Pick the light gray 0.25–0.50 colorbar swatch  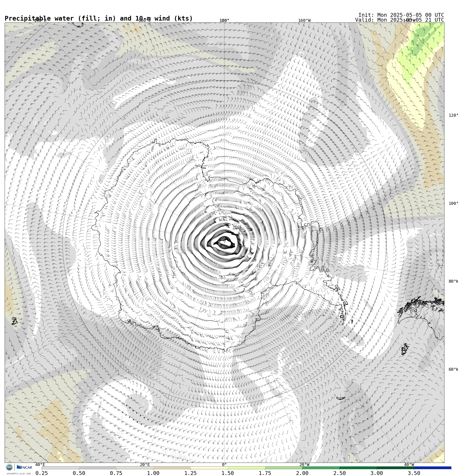60,468
